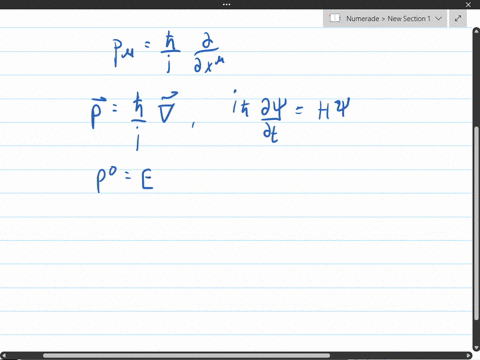Click the horizontal scrollbar thumb
Screen dimensions: 480x360
(x=186, y=356)
